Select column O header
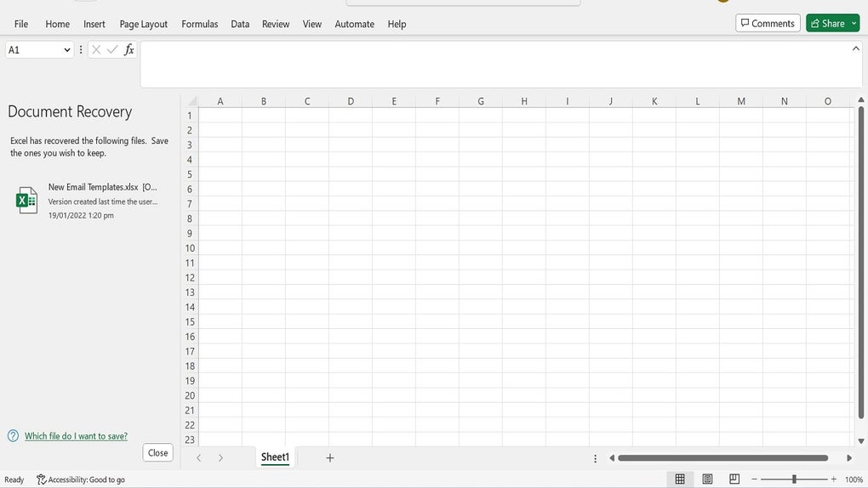Screen dimensions: 868x488 [828, 101]
